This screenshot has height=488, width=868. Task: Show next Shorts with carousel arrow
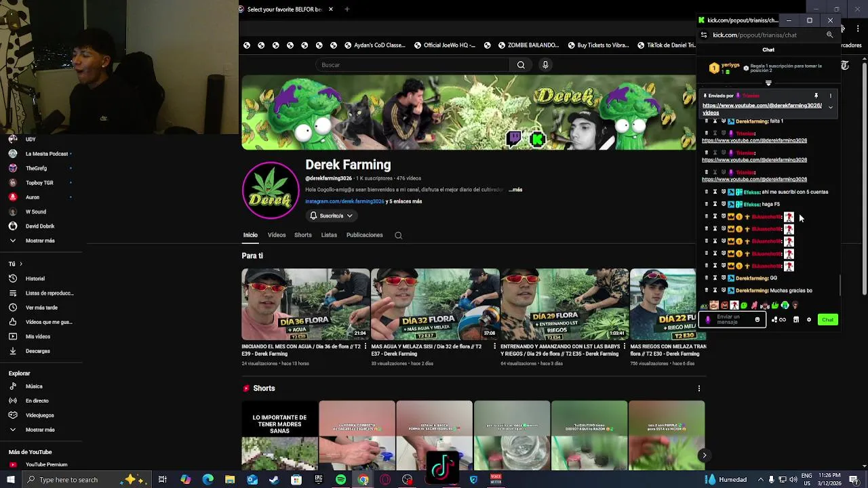[x=704, y=455]
